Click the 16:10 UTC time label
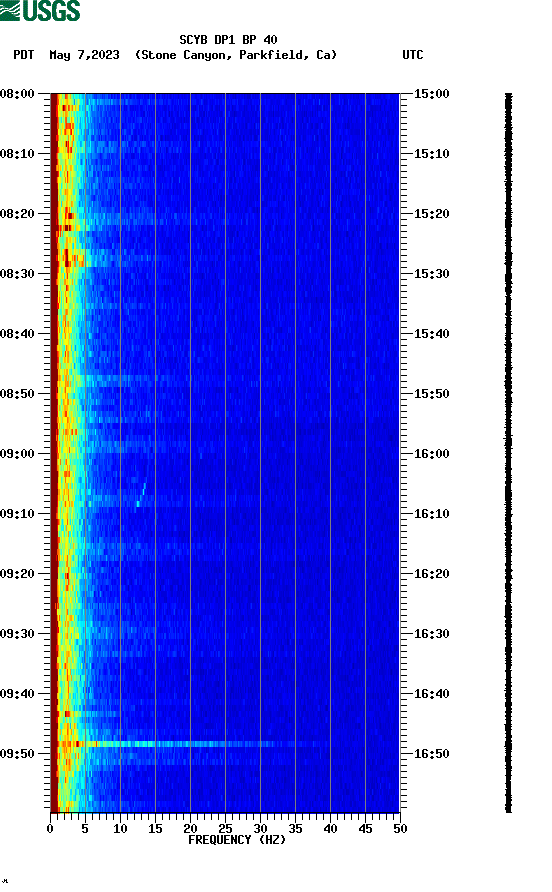552x892 pixels. click(x=431, y=514)
